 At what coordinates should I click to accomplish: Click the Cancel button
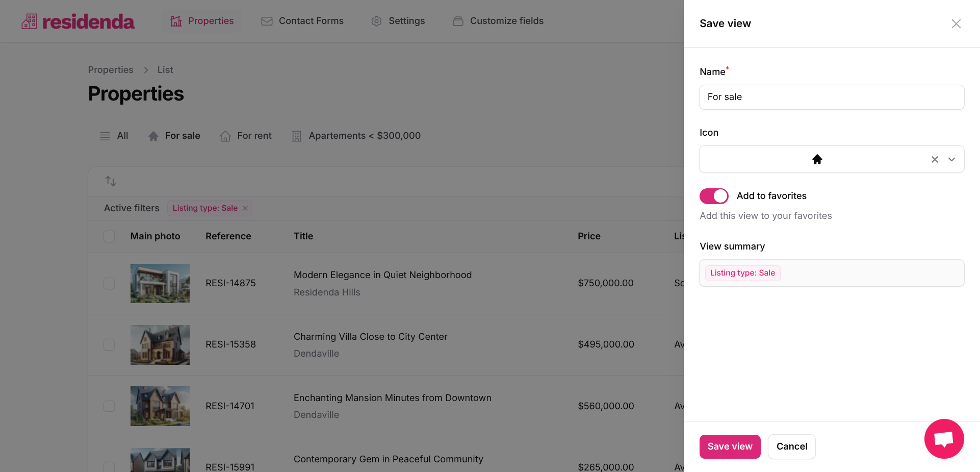tap(791, 446)
